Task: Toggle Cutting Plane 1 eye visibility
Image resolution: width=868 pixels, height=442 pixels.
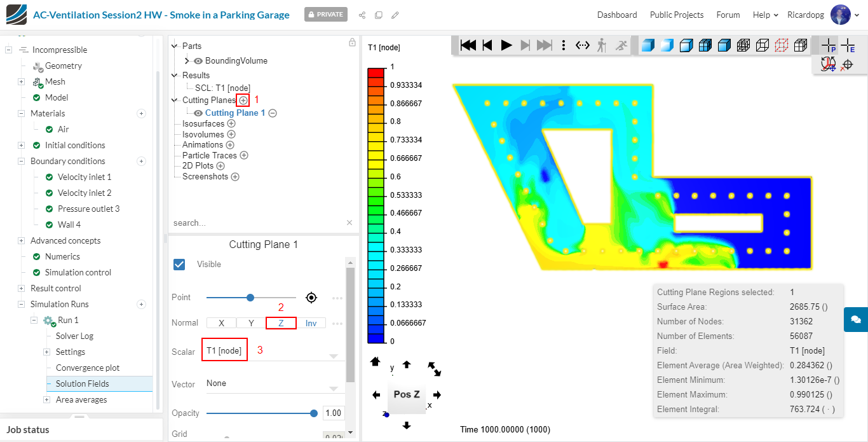Action: 198,113
